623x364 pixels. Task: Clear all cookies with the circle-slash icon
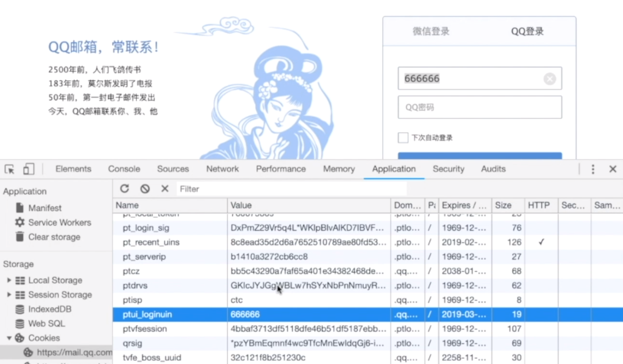145,189
